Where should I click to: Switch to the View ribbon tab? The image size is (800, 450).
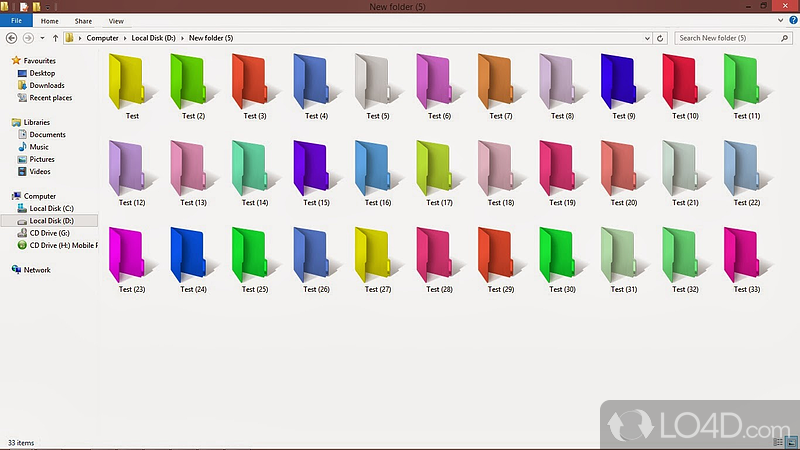pyautogui.click(x=116, y=20)
